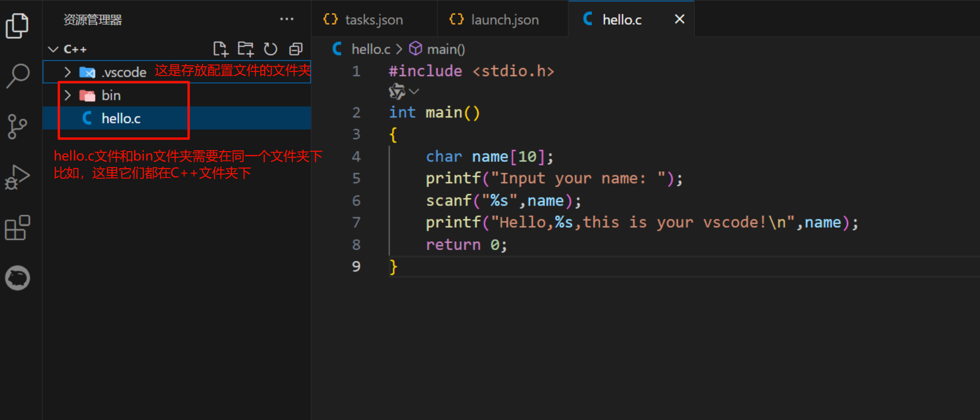980x420 pixels.
Task: Collapse all folders in explorer
Action: [296, 49]
